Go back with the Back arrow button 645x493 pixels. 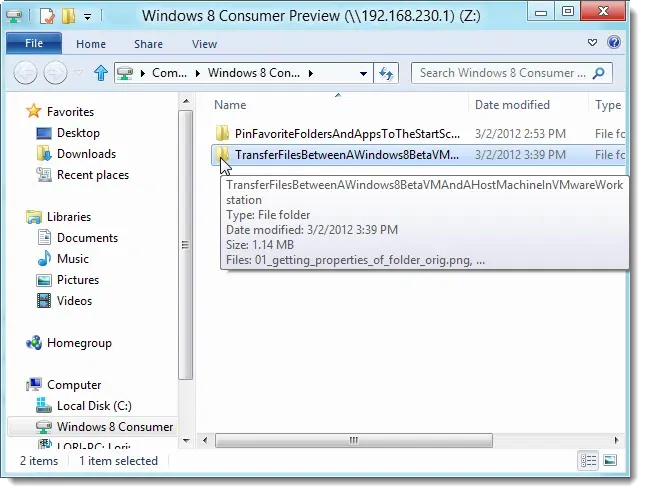coord(25,73)
